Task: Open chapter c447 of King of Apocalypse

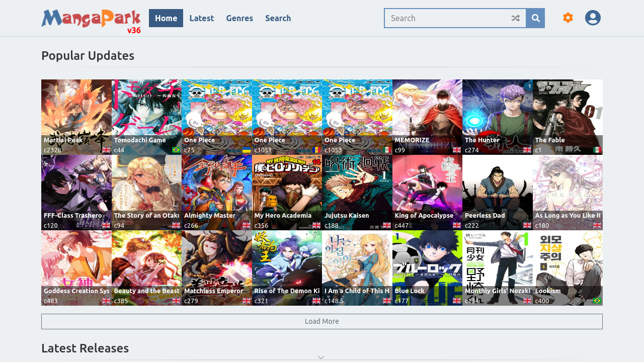Action: click(x=402, y=225)
